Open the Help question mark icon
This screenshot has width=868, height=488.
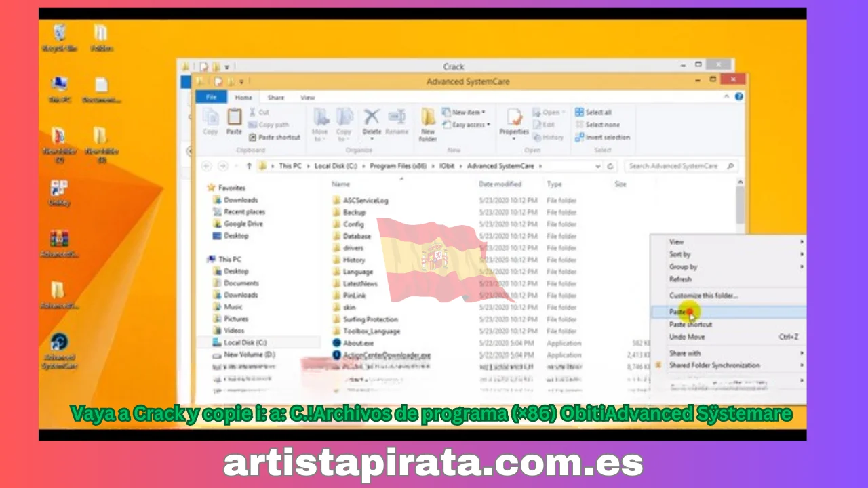(739, 97)
